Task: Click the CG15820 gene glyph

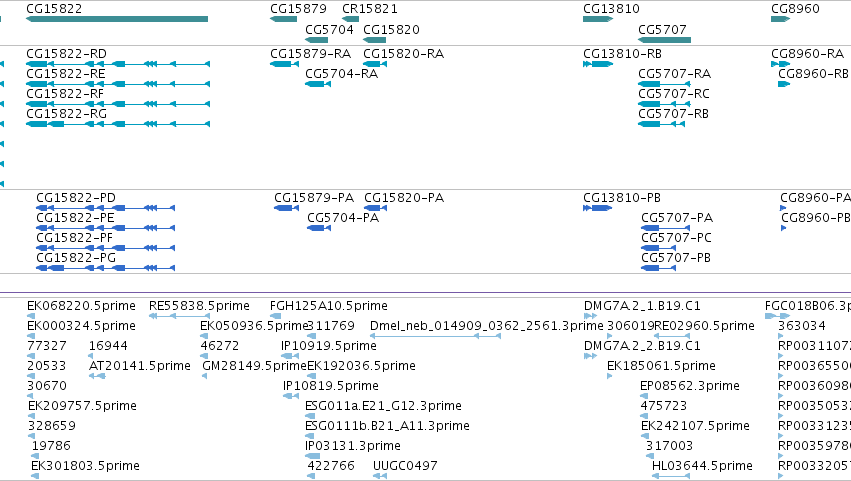Action: (374, 40)
